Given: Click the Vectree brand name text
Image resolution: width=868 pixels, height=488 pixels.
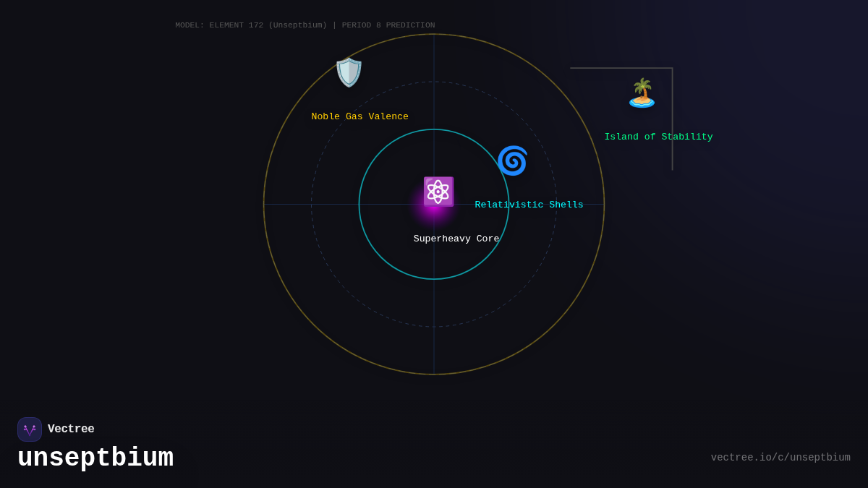Looking at the screenshot, I should point(71,429).
